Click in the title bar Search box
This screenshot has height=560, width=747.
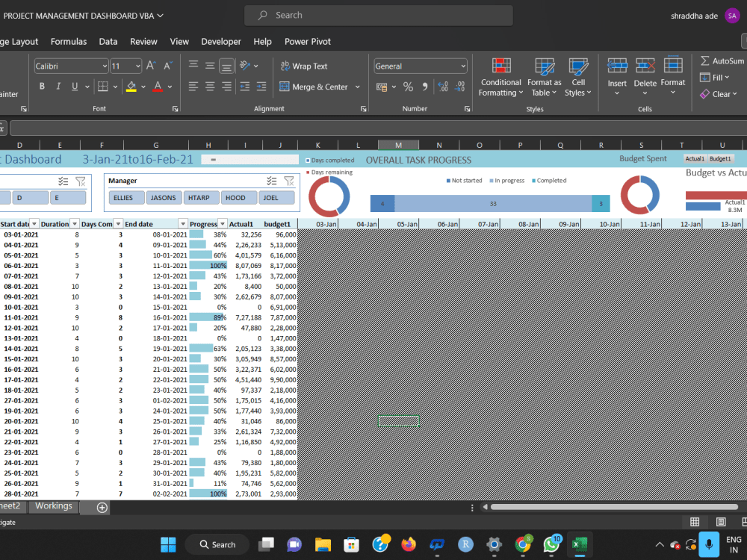(x=378, y=15)
